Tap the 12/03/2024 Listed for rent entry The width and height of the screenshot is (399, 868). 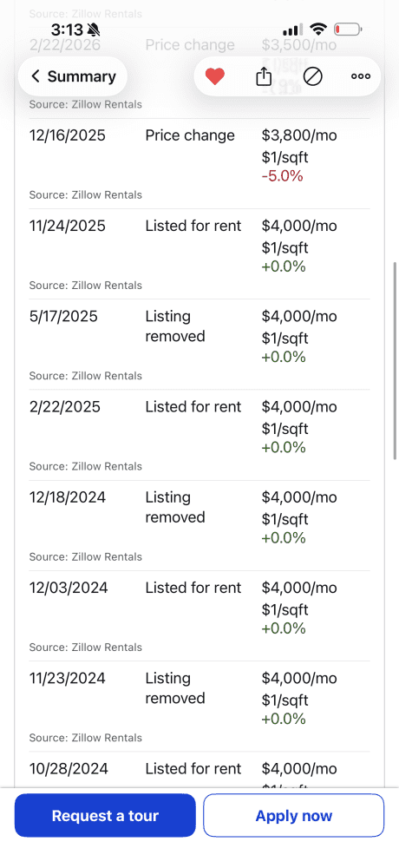pos(199,615)
